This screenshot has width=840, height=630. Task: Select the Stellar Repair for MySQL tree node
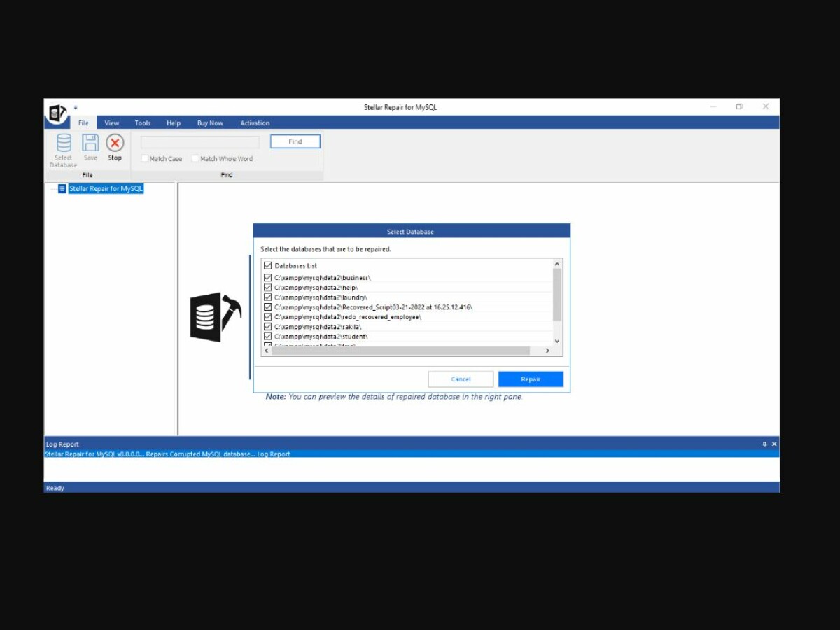[x=106, y=189]
